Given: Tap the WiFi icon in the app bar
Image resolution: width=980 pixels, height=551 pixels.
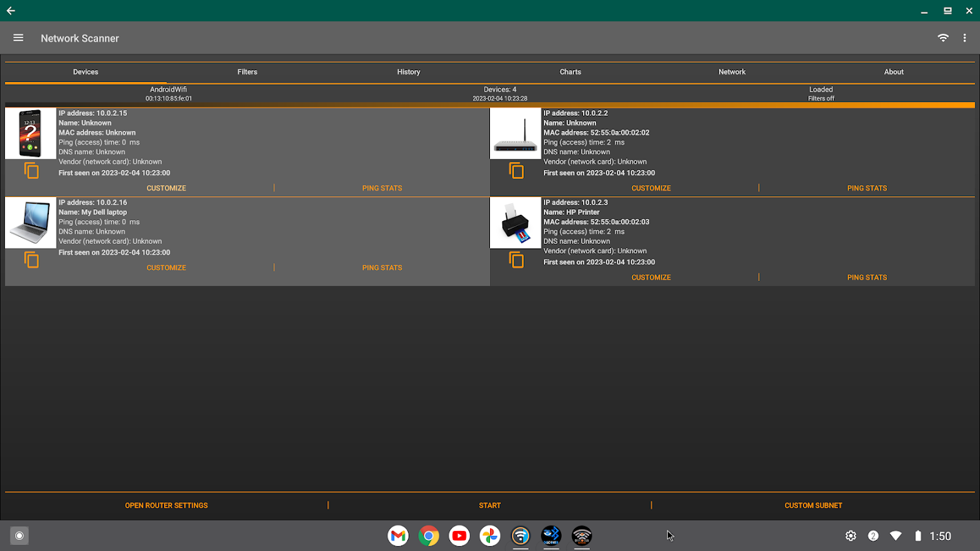Looking at the screenshot, I should [943, 38].
